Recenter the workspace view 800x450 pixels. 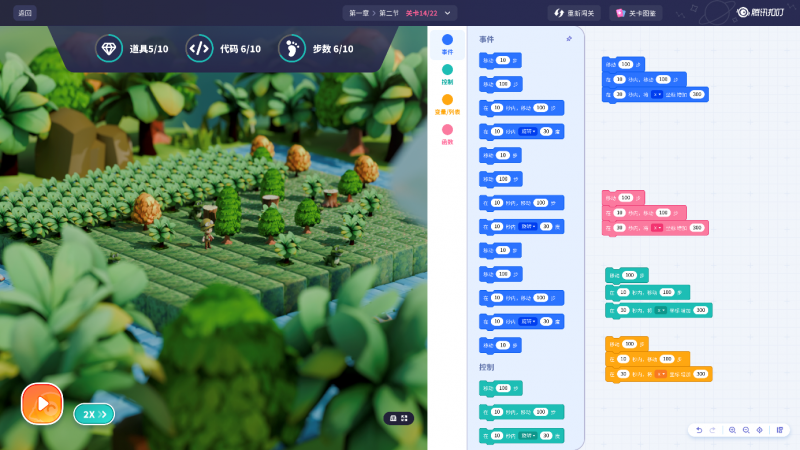(x=760, y=430)
